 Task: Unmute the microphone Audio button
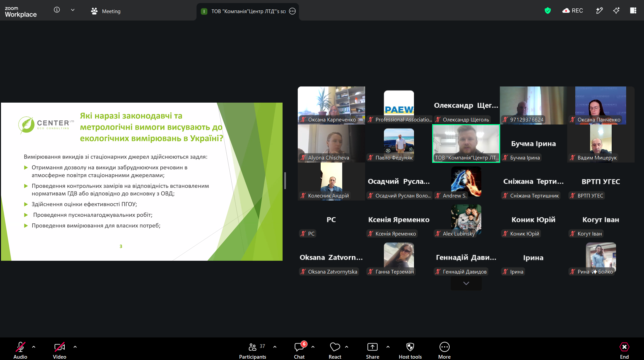(x=21, y=350)
